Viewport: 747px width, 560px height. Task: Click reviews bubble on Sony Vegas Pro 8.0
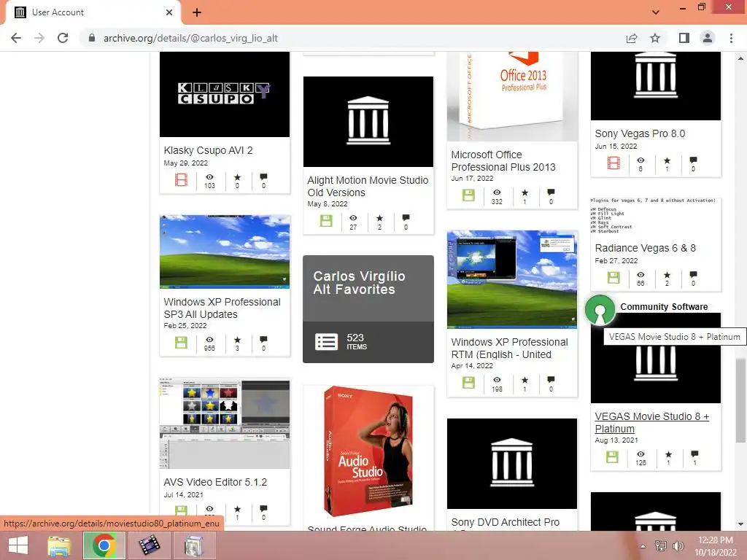(x=693, y=160)
